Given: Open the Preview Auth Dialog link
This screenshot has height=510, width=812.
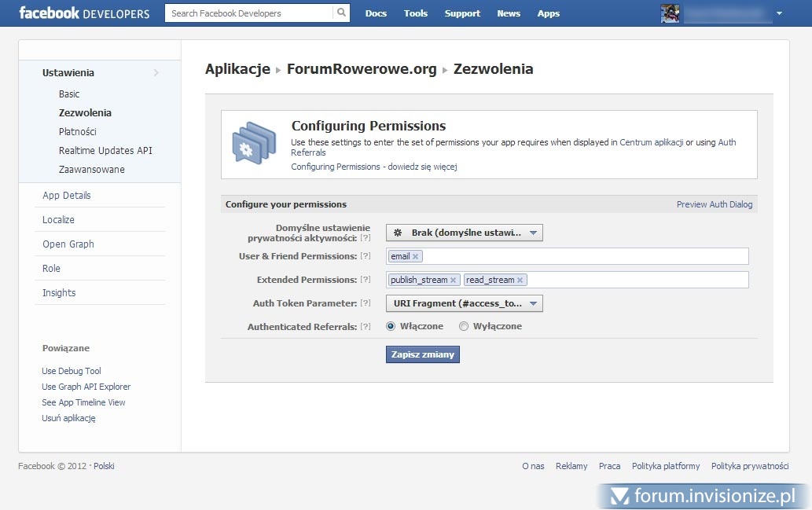Looking at the screenshot, I should (x=714, y=204).
